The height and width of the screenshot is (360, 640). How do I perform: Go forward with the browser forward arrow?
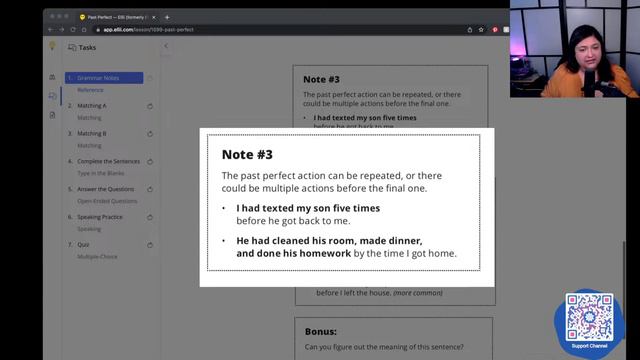tap(61, 29)
